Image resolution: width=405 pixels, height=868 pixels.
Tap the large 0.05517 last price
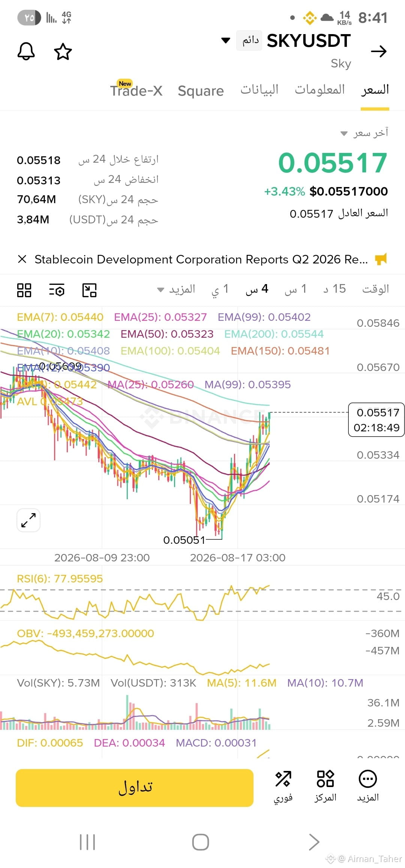(x=333, y=163)
